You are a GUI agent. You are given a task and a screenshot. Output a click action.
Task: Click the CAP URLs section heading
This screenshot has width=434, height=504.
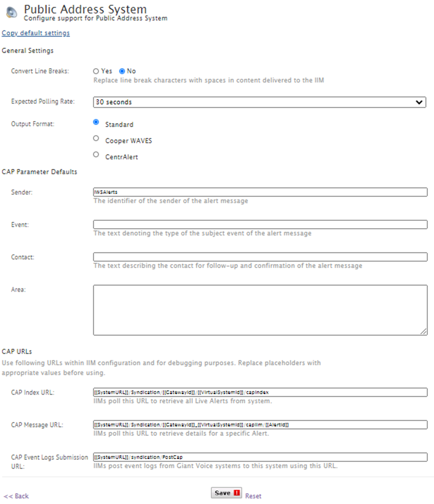(x=17, y=351)
